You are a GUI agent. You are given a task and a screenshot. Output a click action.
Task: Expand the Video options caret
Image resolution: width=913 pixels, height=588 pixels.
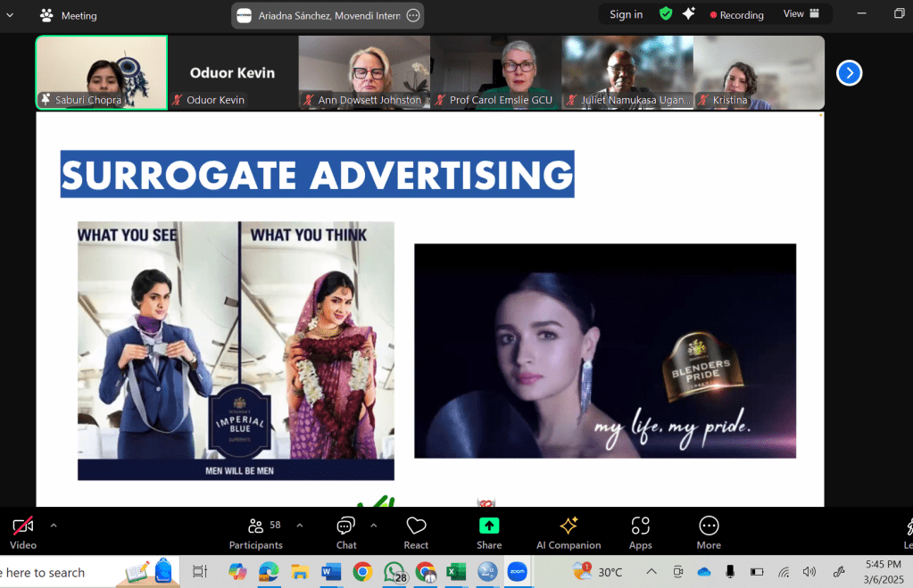pos(54,525)
